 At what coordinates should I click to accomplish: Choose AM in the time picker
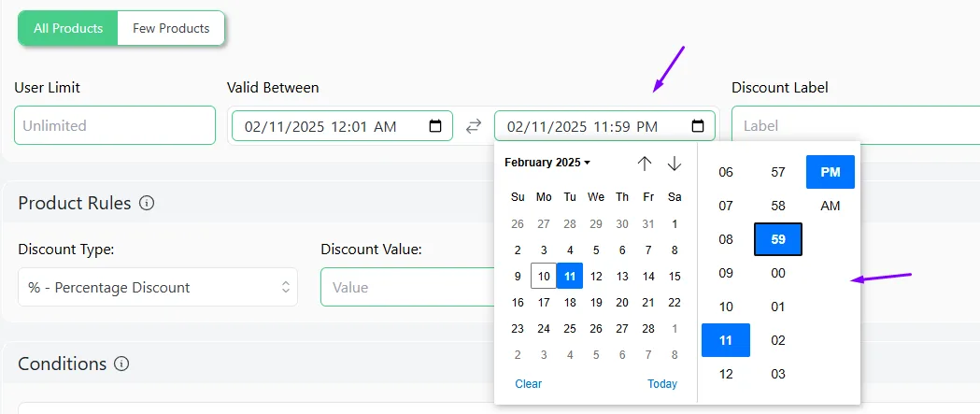[x=830, y=206]
